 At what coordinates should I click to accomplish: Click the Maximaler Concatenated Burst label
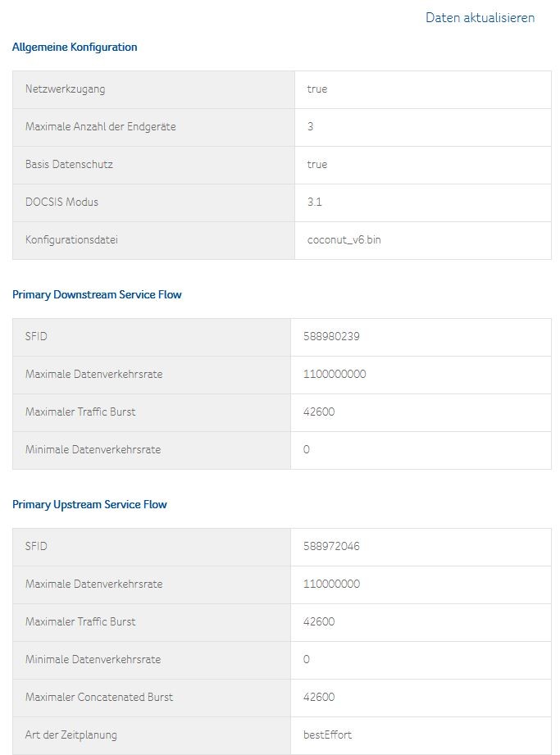click(99, 697)
